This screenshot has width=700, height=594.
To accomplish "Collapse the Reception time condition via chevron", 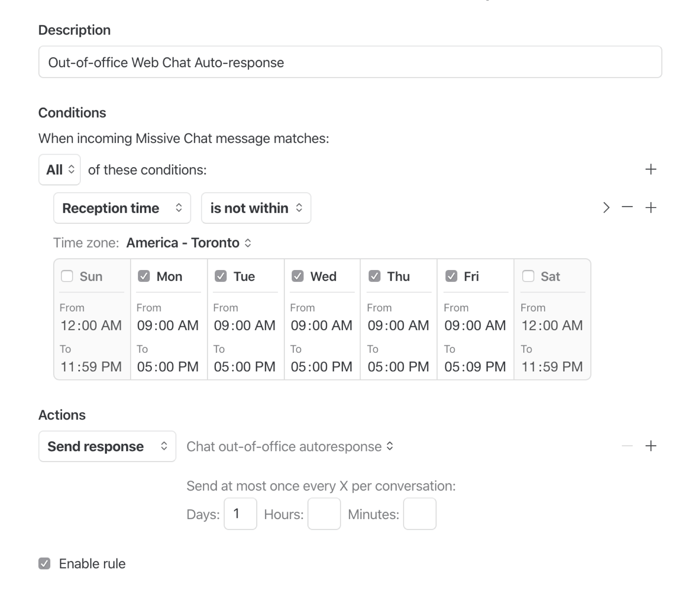I will click(x=606, y=208).
